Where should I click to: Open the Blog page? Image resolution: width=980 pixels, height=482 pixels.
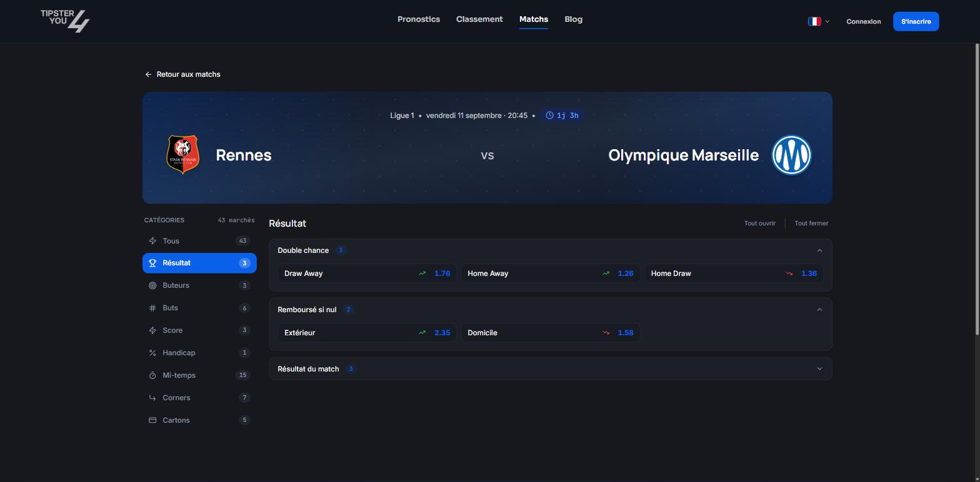click(573, 19)
